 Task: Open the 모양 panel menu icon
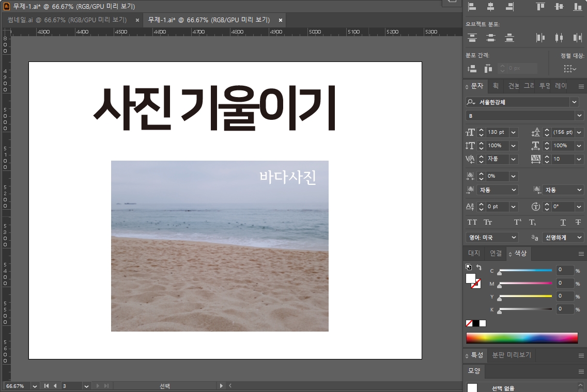click(x=581, y=371)
